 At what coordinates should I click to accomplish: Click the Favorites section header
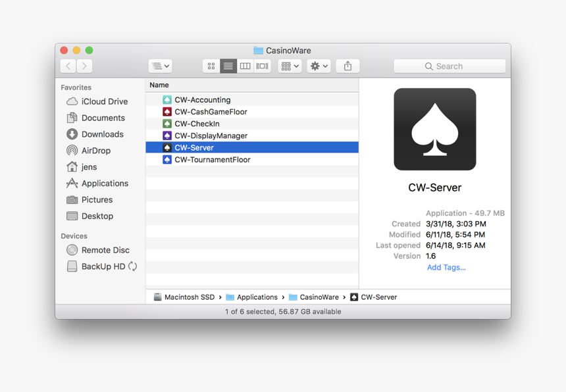pyautogui.click(x=76, y=87)
